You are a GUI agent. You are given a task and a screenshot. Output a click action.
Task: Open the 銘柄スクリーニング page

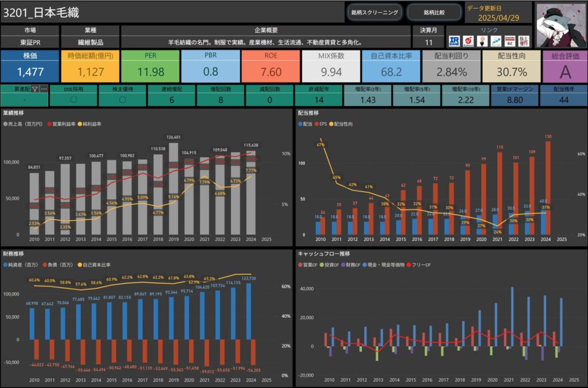pos(374,13)
